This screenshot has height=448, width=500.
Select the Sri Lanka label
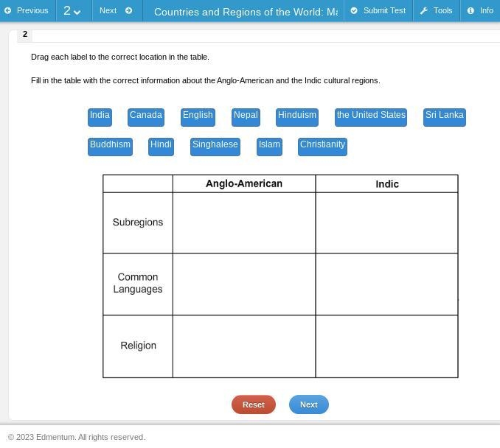(445, 117)
